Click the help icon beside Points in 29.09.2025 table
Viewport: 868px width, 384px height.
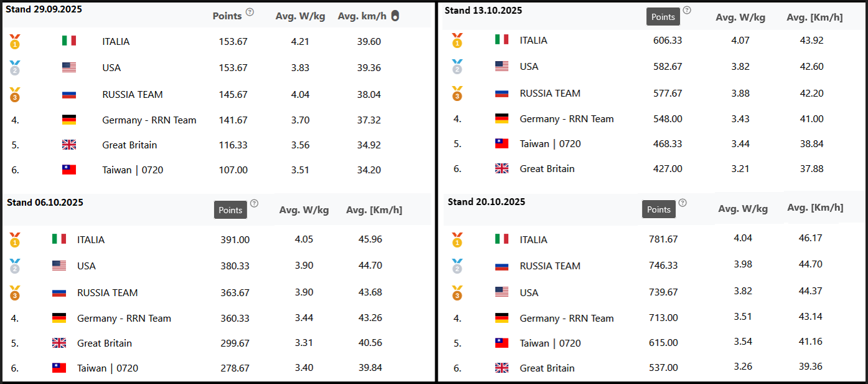tap(250, 12)
